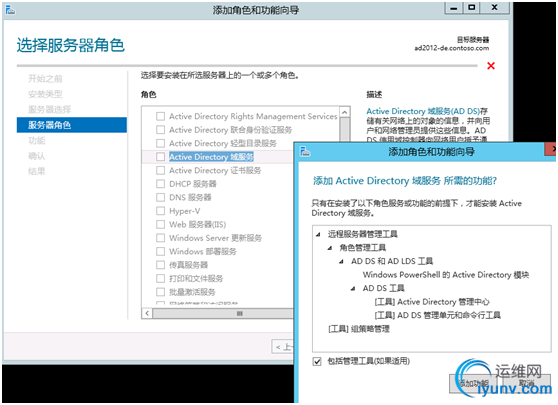Open the 开始之前 wizard step
558x405 pixels.
pyautogui.click(x=45, y=79)
